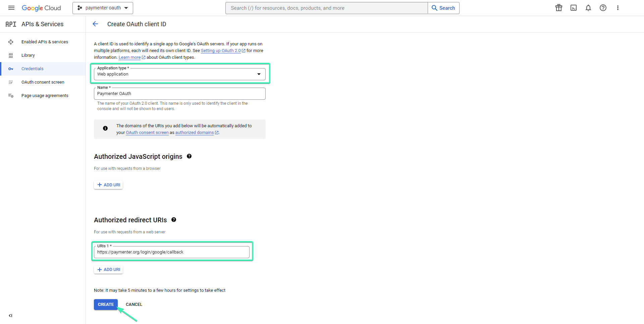Click the Credentials key icon in sidebar
This screenshot has width=644, height=324.
(x=11, y=68)
